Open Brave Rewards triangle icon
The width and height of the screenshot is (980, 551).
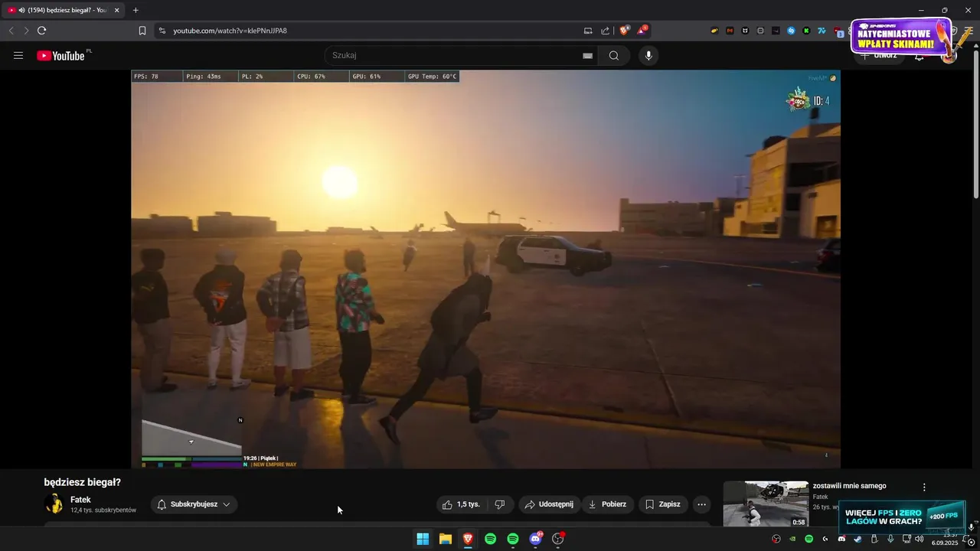tap(642, 31)
